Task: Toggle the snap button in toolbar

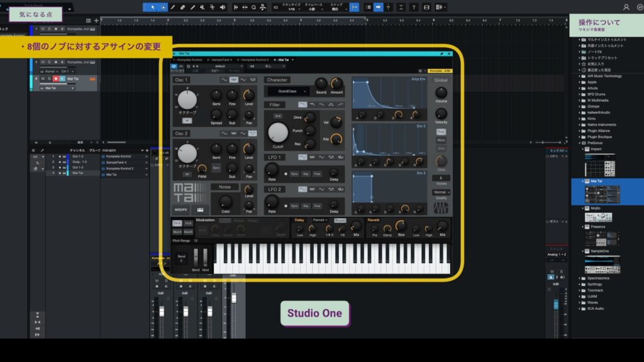Action: pos(355,8)
